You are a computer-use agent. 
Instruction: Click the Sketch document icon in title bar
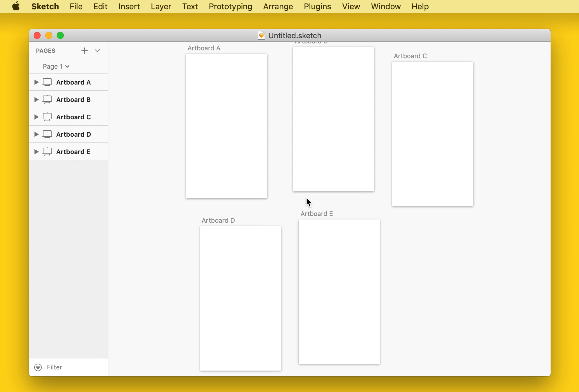[x=261, y=35]
